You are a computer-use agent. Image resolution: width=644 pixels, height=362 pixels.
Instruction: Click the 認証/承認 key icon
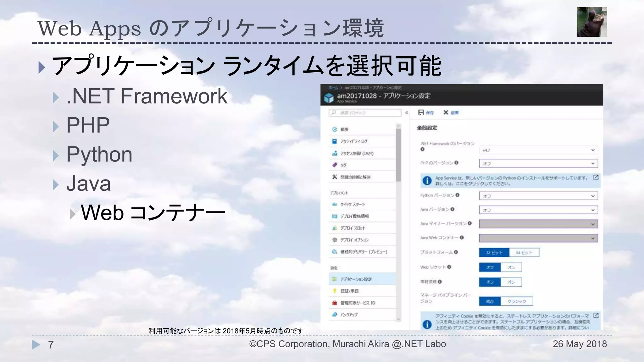(335, 291)
